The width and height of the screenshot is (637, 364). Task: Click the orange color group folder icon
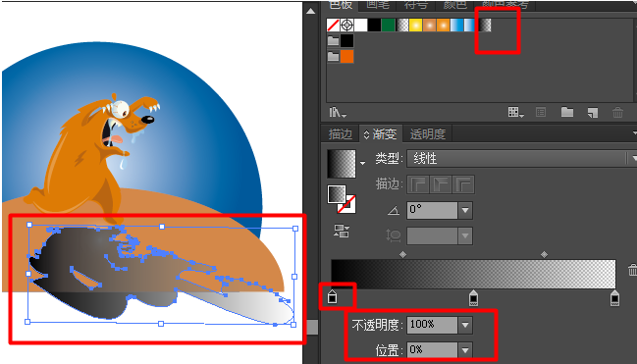click(x=333, y=57)
